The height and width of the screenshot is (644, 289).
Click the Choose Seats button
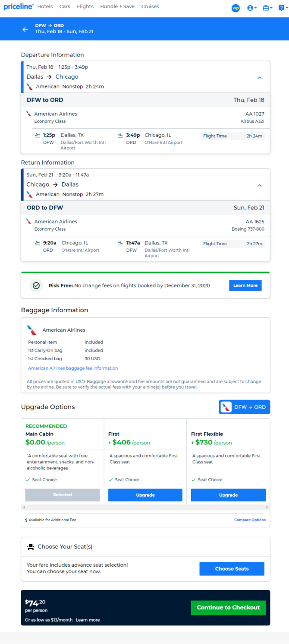click(232, 569)
